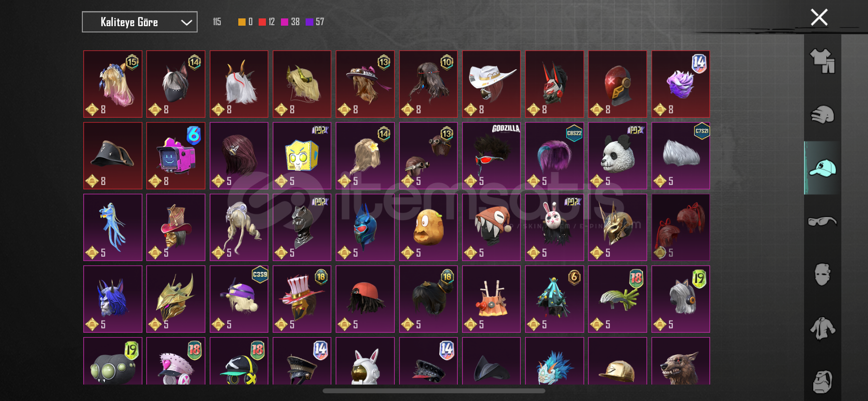868x401 pixels.
Task: Filter by the purple quality swatch
Action: click(310, 22)
